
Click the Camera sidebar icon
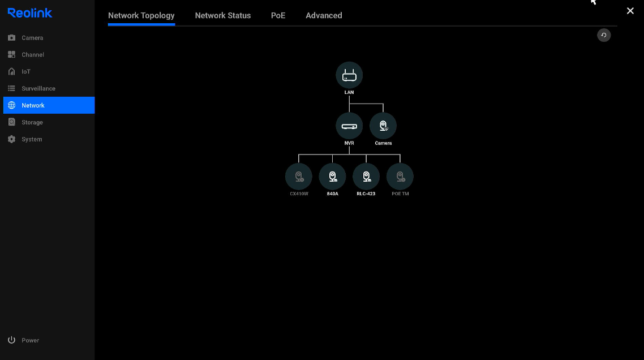click(x=11, y=38)
